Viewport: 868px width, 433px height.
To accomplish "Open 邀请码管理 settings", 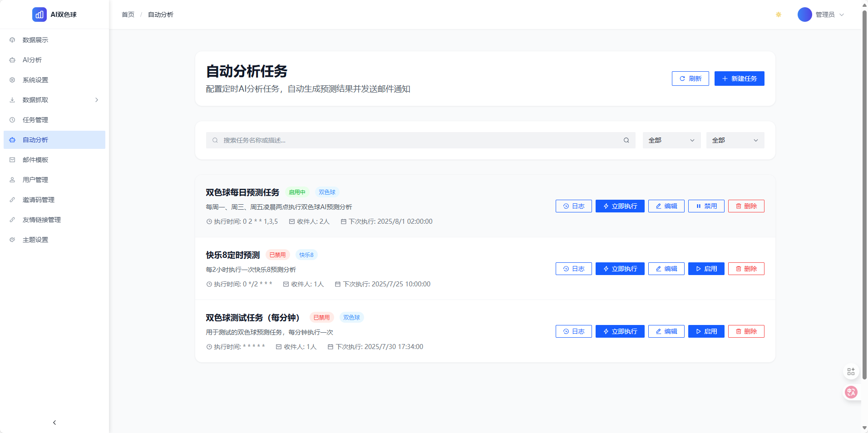I will pyautogui.click(x=38, y=199).
